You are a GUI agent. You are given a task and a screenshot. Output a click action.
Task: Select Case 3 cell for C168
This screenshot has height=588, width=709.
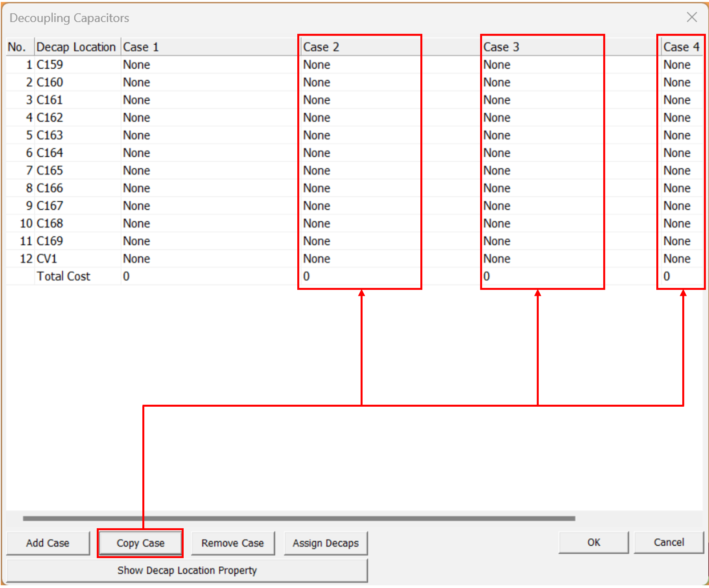497,223
